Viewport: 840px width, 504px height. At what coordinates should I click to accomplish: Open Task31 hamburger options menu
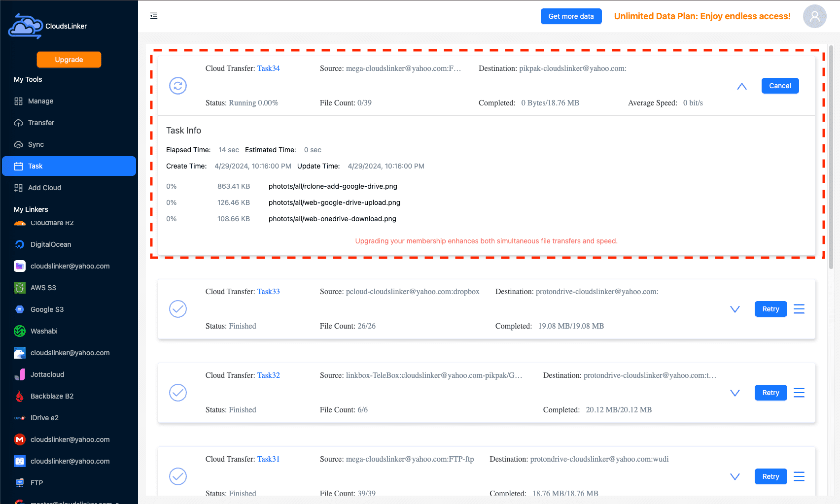click(x=799, y=476)
